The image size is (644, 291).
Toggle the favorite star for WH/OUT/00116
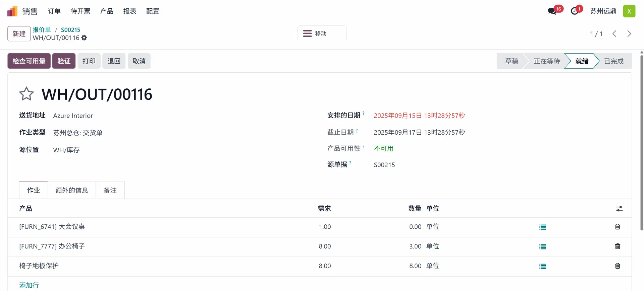26,94
